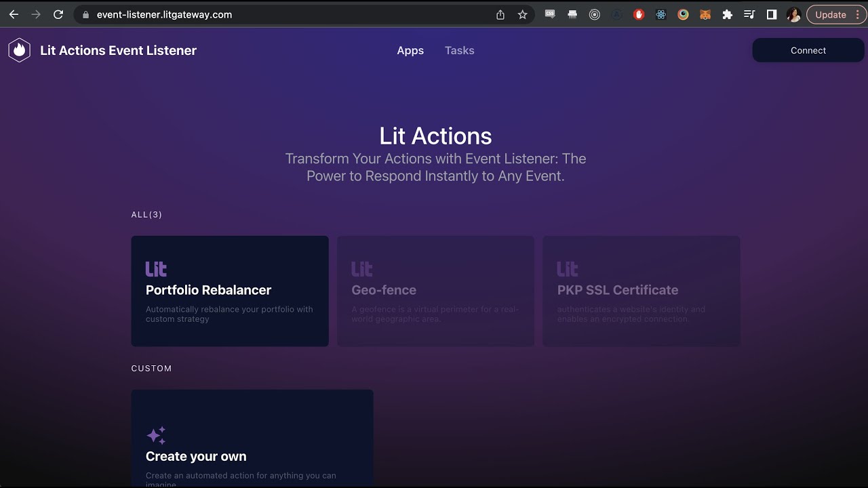Click the Connect button
The height and width of the screenshot is (488, 868).
coord(808,50)
